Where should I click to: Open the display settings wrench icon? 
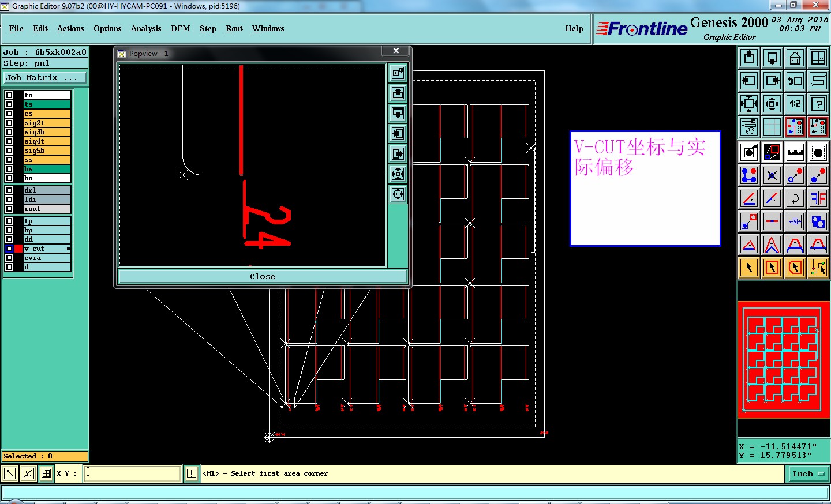click(749, 127)
